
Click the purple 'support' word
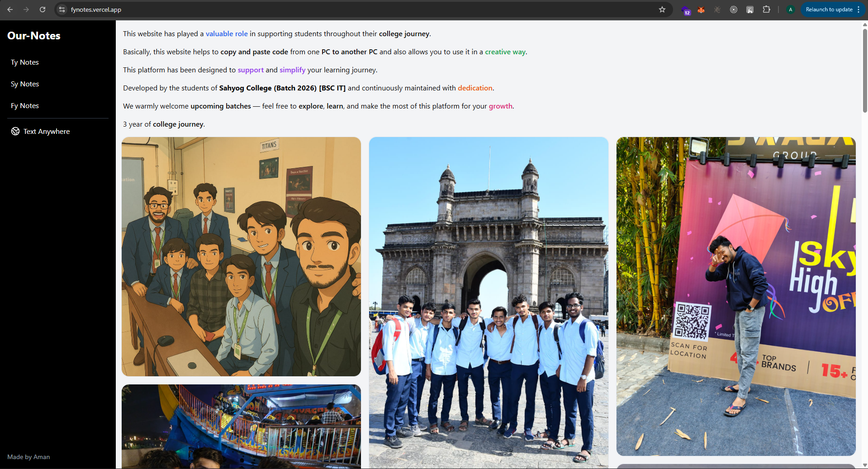(251, 70)
